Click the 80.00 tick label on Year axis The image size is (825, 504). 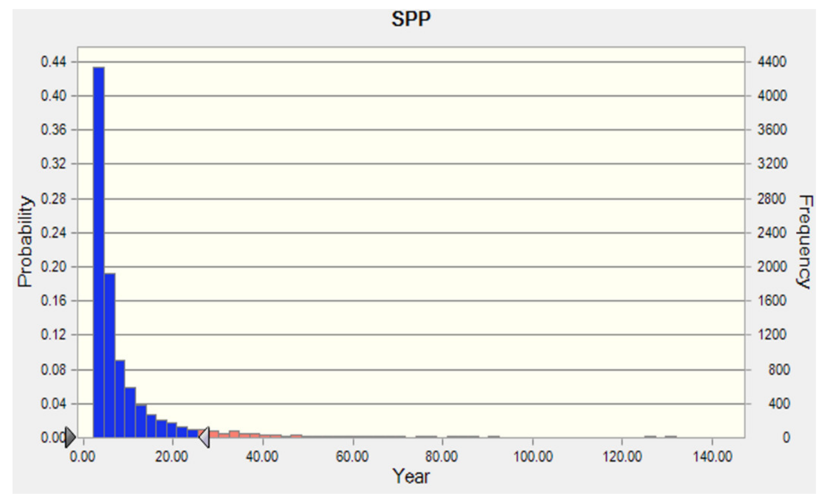(x=441, y=457)
